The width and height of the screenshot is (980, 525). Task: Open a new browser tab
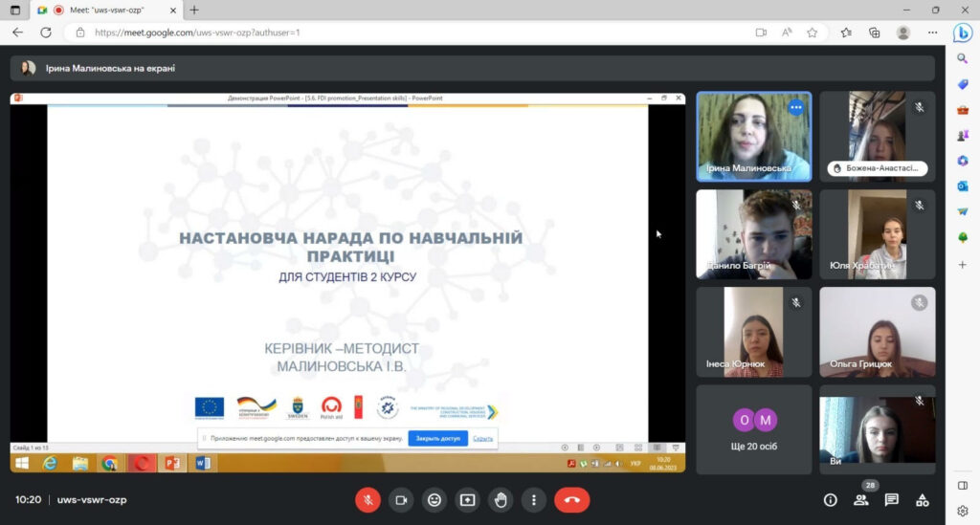coord(194,10)
